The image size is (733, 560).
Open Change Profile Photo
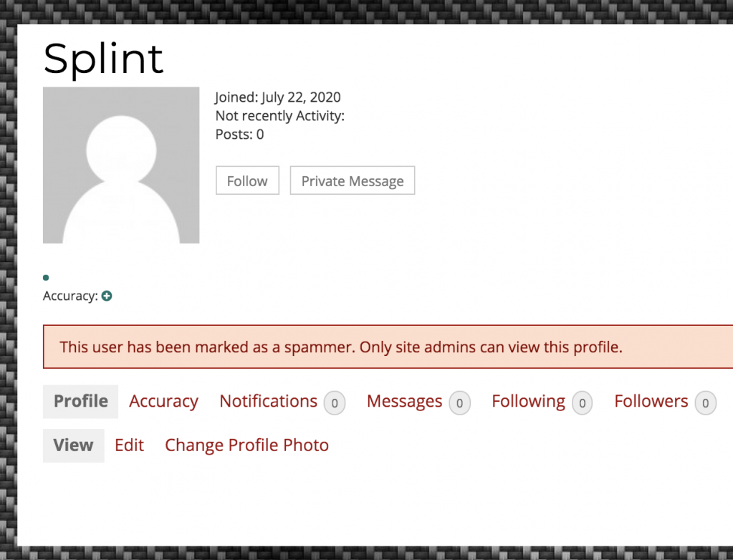246,445
